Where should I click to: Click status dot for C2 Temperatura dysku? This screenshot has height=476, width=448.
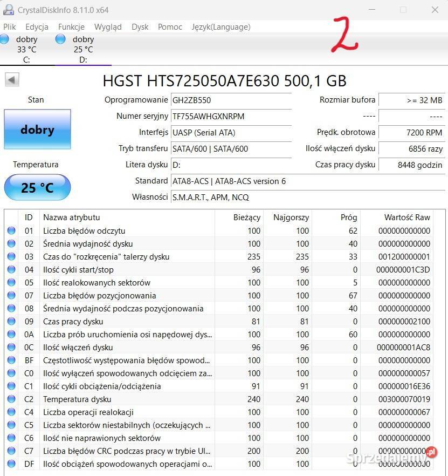(11, 399)
